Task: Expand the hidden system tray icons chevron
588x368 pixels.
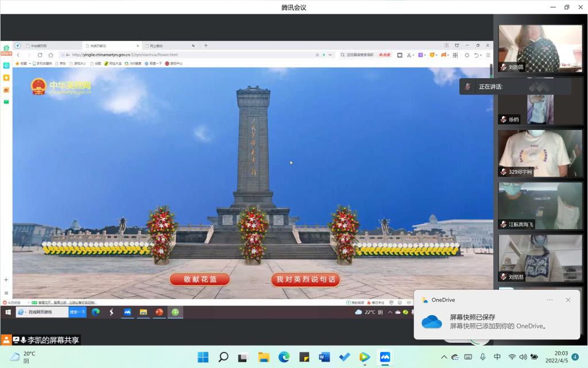Action: click(444, 357)
